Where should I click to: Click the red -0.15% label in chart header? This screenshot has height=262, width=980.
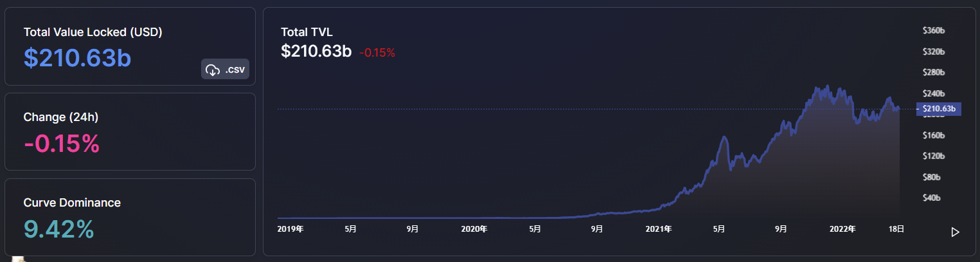[377, 53]
